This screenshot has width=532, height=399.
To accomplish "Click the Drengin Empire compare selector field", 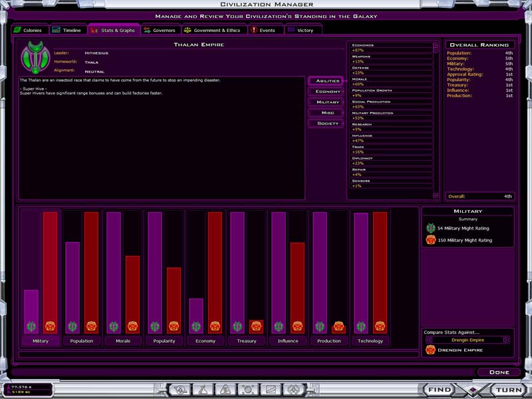I will pyautogui.click(x=468, y=340).
